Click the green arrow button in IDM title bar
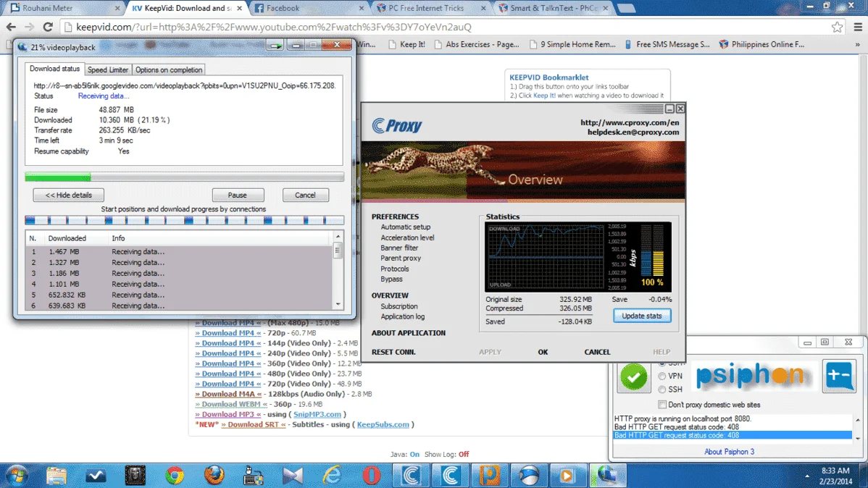The image size is (868, 488). click(275, 46)
